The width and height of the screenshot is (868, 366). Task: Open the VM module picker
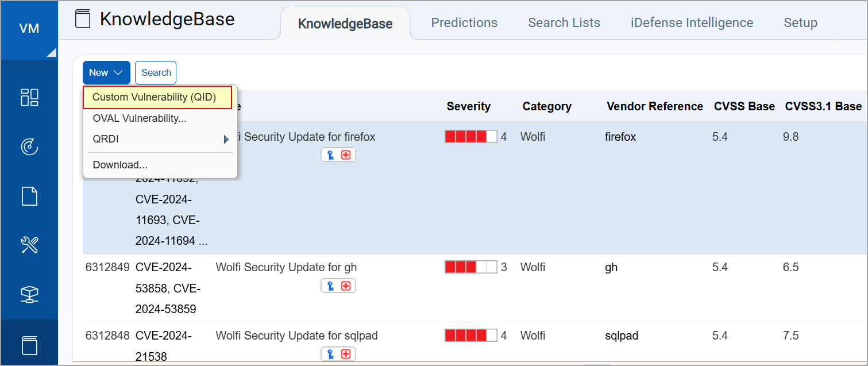coord(29,29)
